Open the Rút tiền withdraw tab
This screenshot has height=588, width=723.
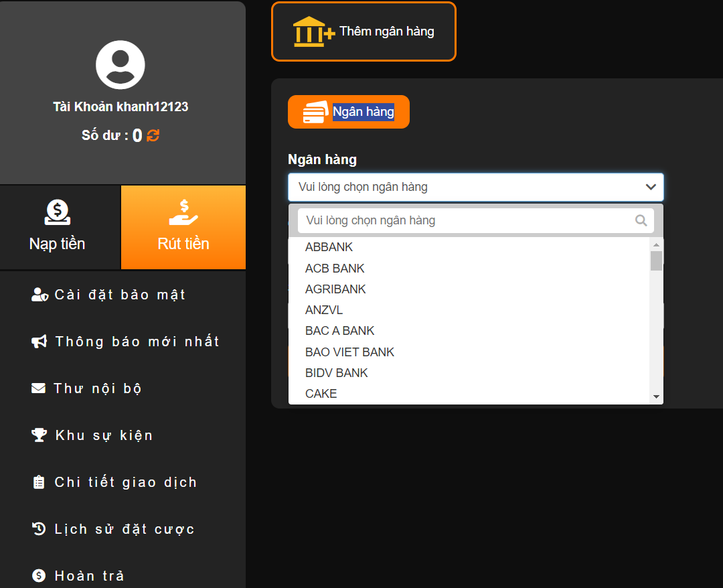(183, 227)
